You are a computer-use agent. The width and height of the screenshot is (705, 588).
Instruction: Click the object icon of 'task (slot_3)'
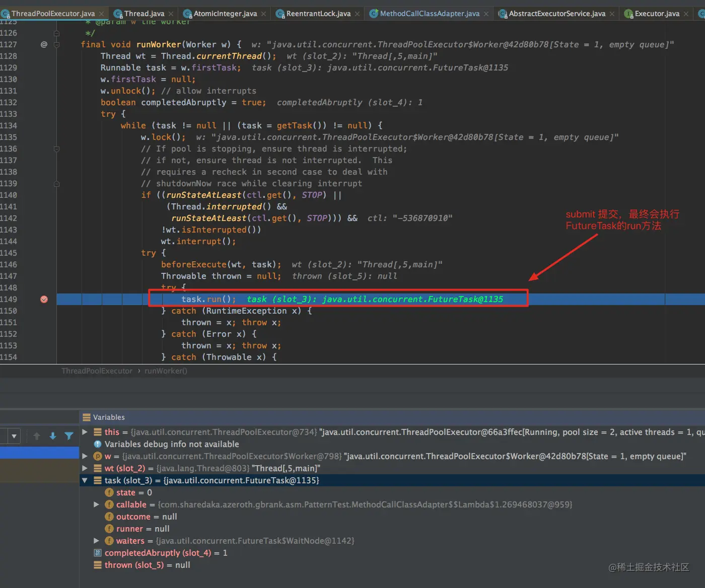98,480
